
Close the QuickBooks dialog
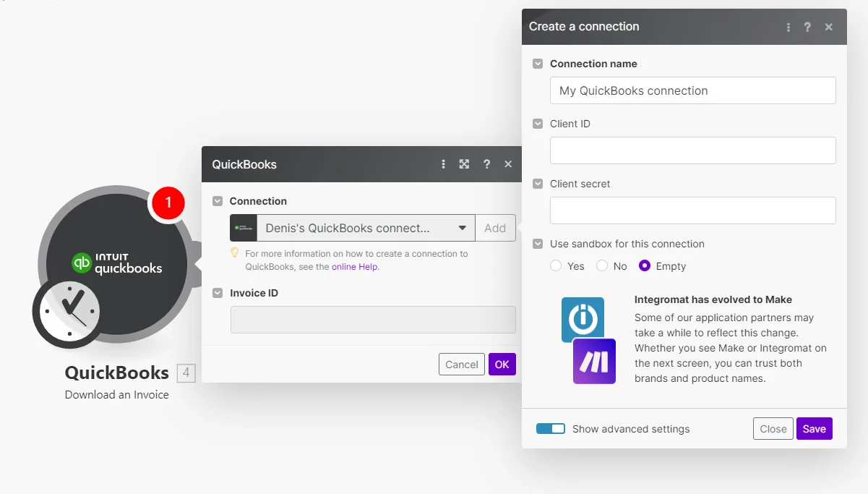tap(508, 164)
